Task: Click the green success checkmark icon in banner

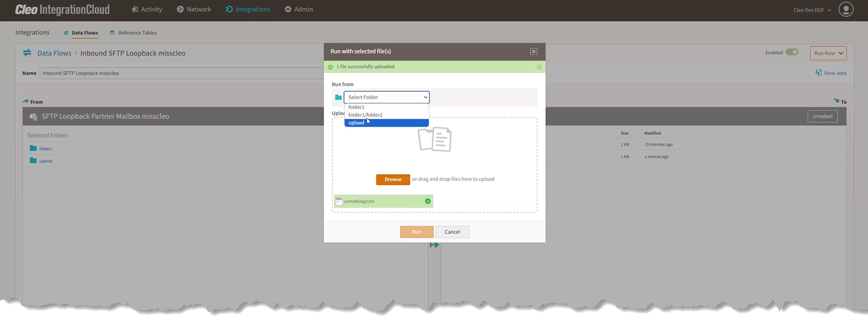Action: pyautogui.click(x=331, y=67)
